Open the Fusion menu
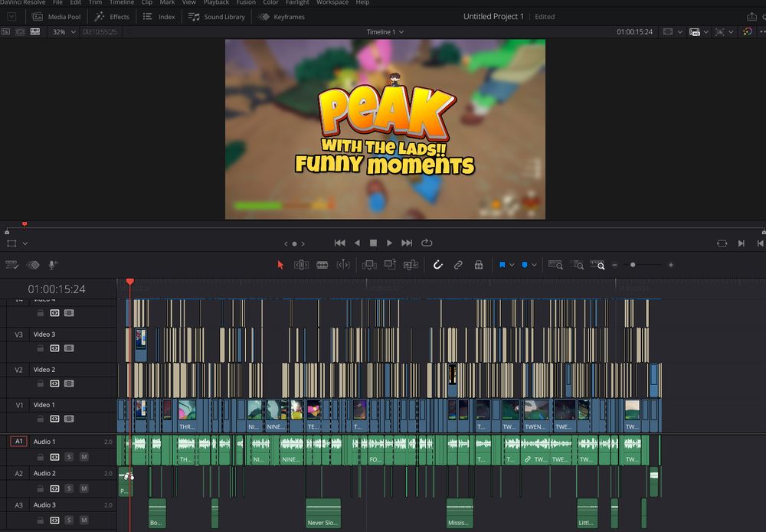This screenshot has height=532, width=766. 246,2
